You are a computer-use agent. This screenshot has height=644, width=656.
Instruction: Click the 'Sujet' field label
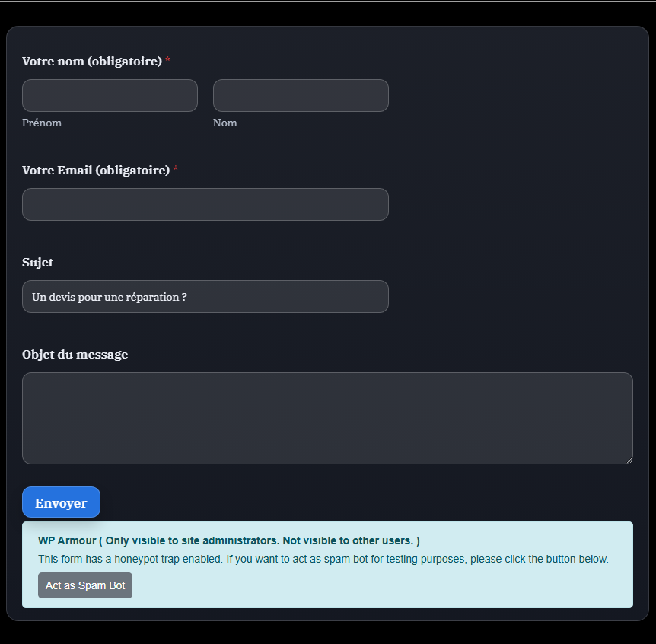37,262
